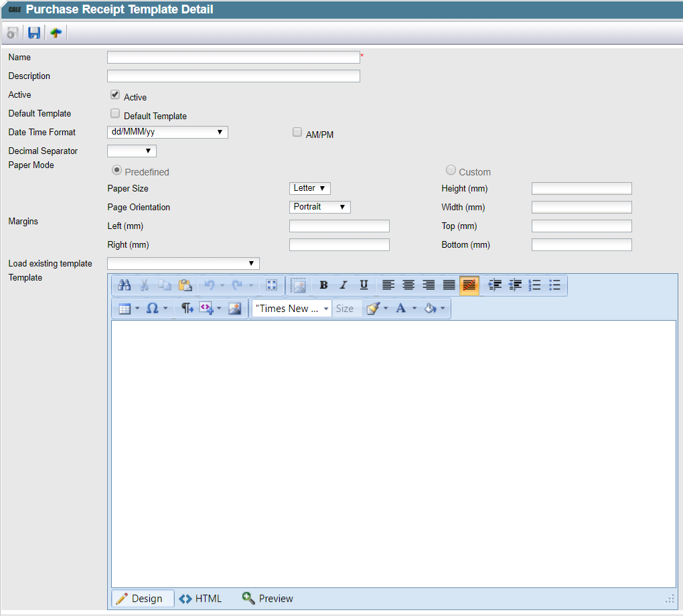Switch to the Preview tab
This screenshot has width=683, height=616.
[267, 599]
